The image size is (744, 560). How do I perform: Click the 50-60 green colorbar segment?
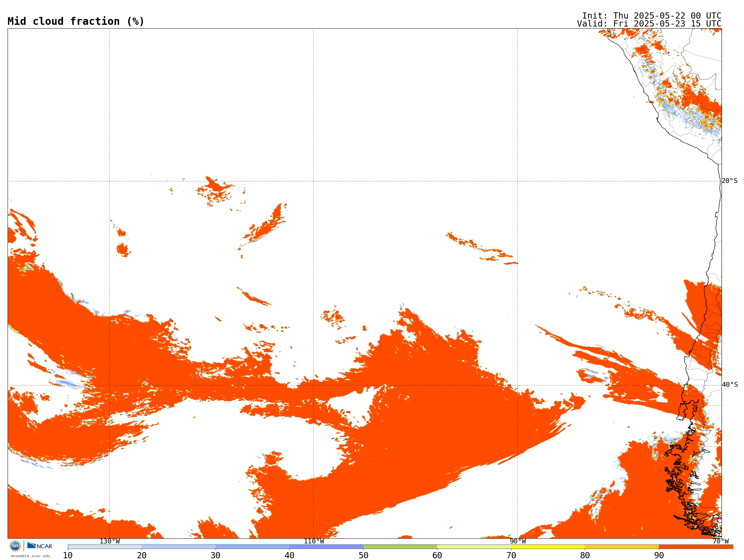pyautogui.click(x=400, y=547)
